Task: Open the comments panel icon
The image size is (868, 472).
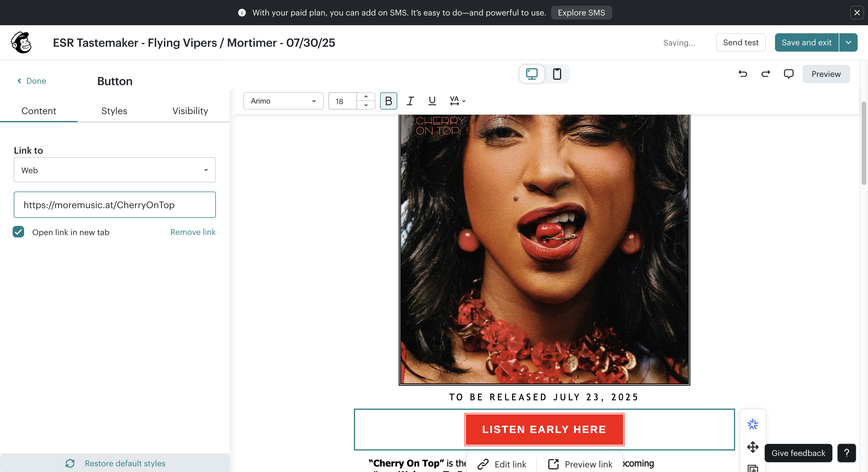Action: 788,74
